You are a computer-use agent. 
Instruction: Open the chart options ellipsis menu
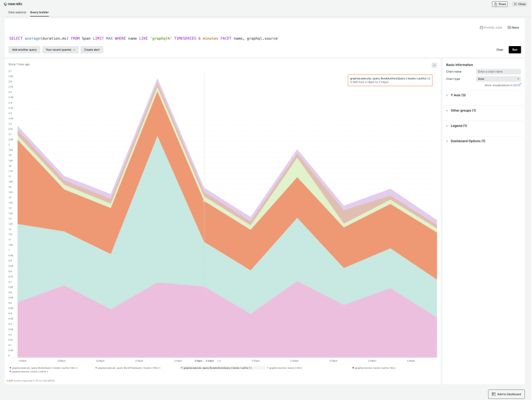tap(434, 65)
